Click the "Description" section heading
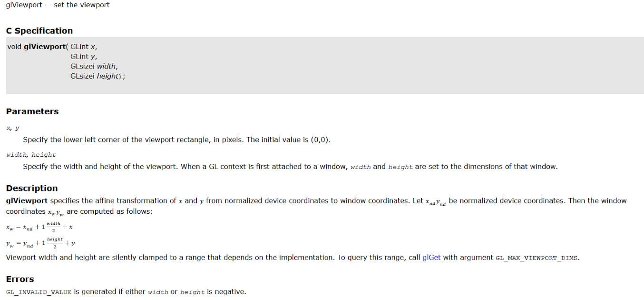This screenshot has width=644, height=300. [x=32, y=188]
